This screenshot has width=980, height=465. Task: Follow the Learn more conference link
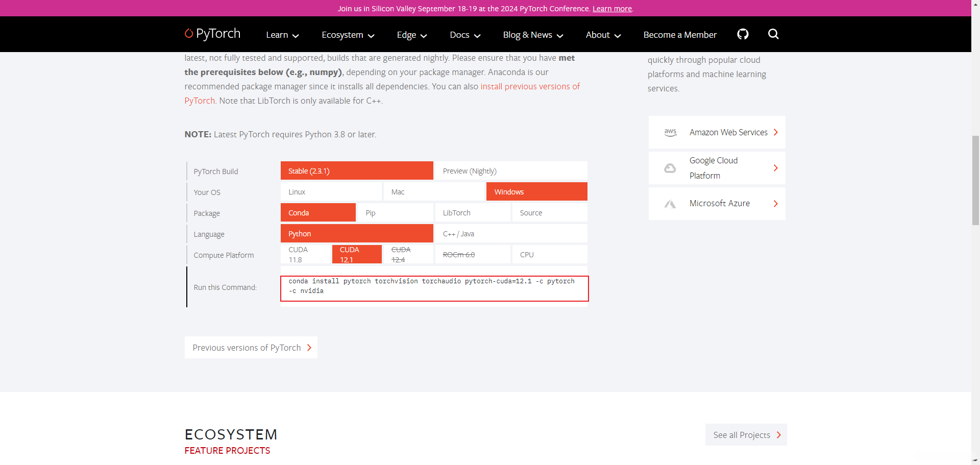[612, 9]
